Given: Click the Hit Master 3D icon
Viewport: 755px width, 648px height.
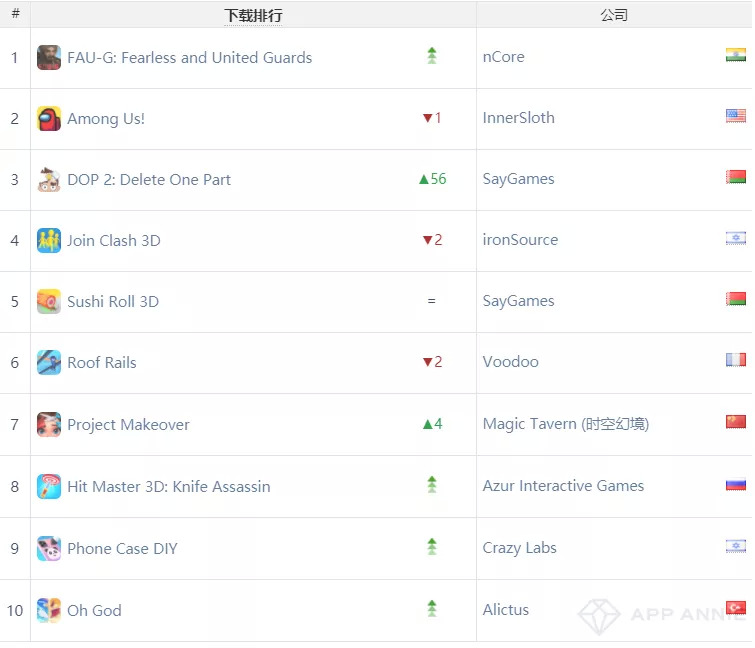Looking at the screenshot, I should pyautogui.click(x=49, y=486).
